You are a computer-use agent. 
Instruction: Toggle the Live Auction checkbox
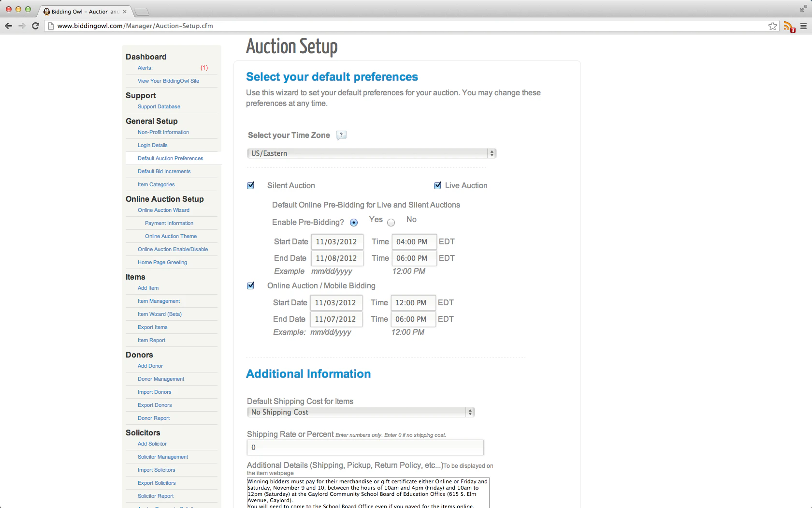click(437, 185)
